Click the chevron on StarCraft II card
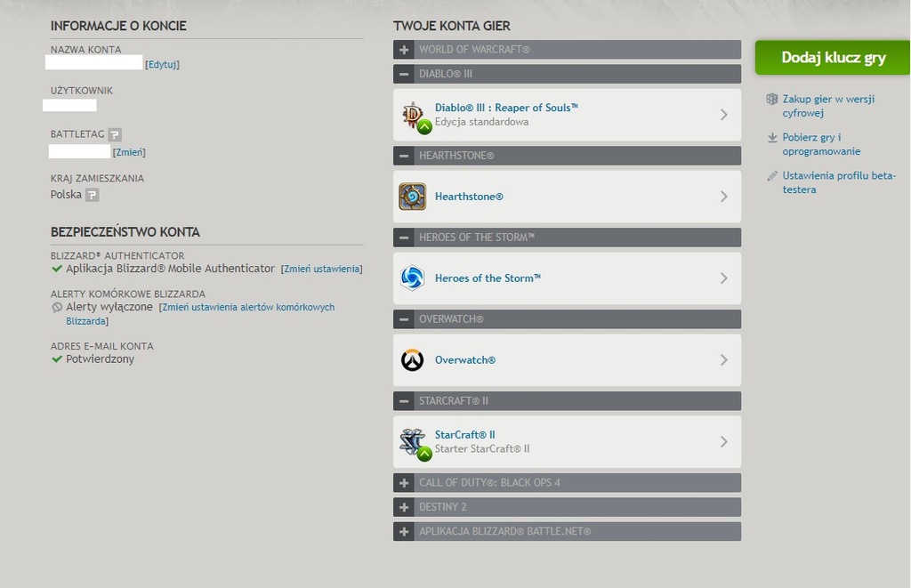 724,441
